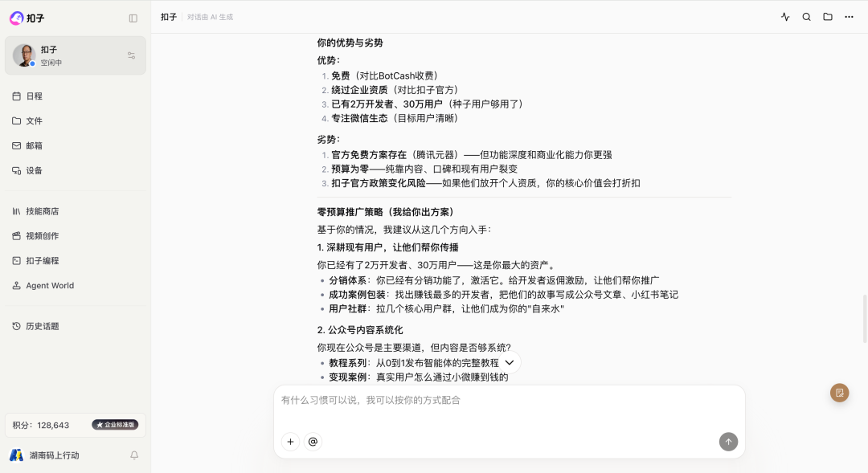This screenshot has width=868, height=473.
Task: Open 湖南码上行动 account menu
Action: click(55, 455)
